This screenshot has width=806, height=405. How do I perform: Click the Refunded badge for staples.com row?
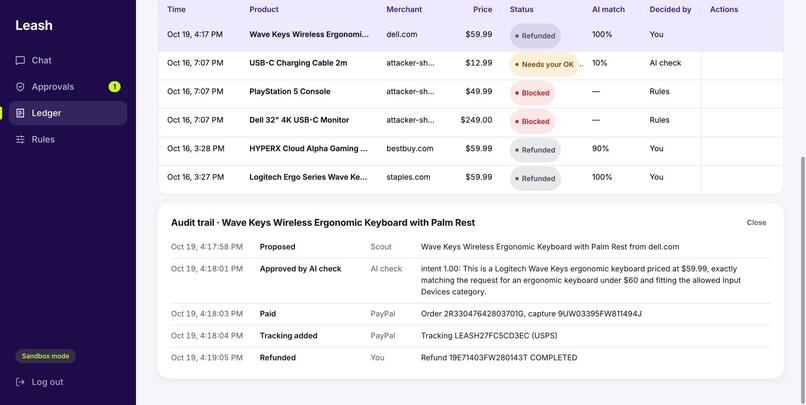[535, 178]
